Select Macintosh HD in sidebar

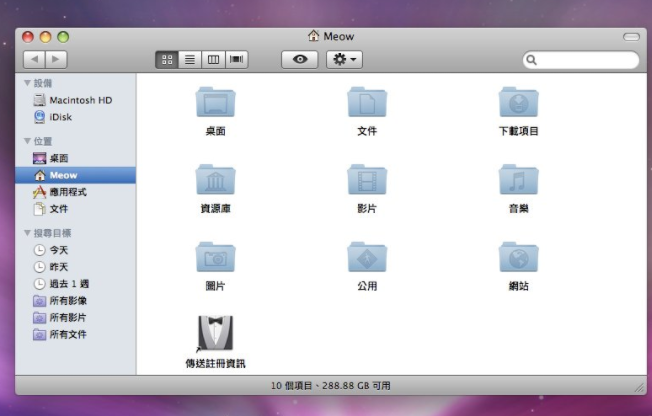click(80, 100)
